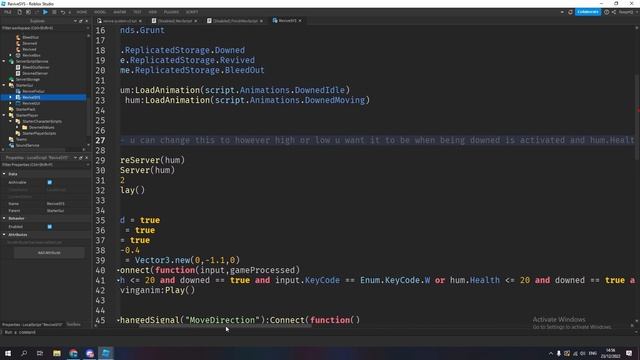The width and height of the screenshot is (640, 360).
Task: Collapse code fold arrow on line 40
Action: (x=118, y=270)
